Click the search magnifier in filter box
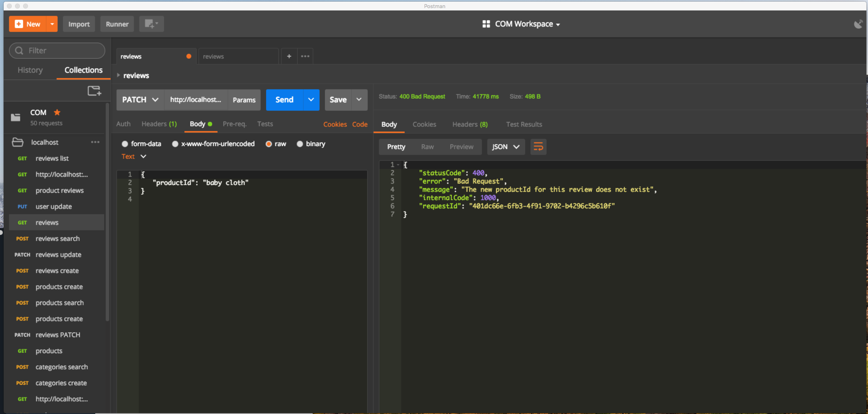868x414 pixels. 19,50
